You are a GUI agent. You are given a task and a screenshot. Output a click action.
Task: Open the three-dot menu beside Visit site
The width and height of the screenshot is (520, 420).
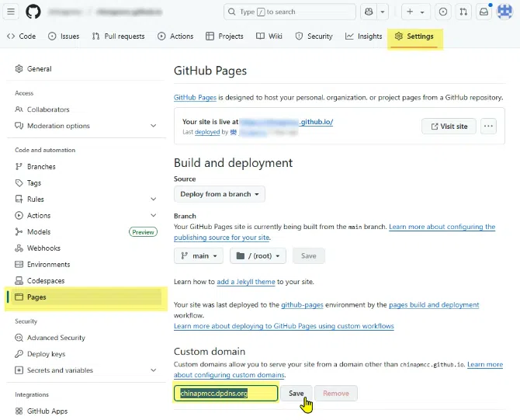pos(488,127)
